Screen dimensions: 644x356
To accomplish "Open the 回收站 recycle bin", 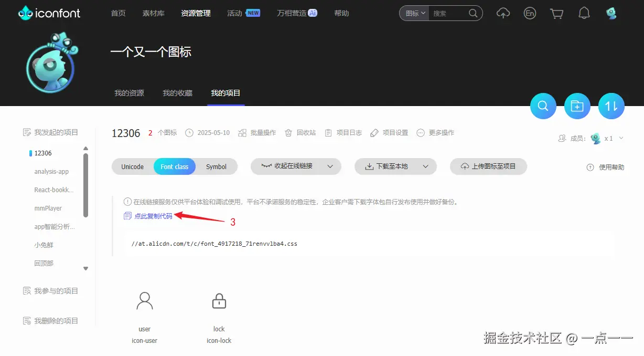I will click(x=300, y=133).
